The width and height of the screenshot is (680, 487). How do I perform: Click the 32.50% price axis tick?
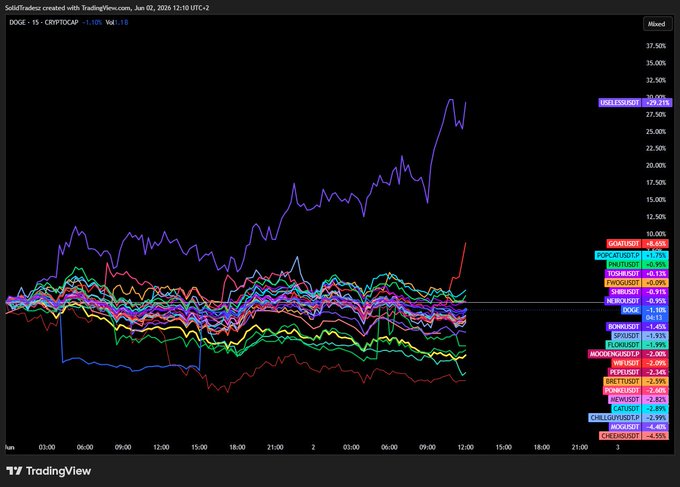tap(656, 80)
